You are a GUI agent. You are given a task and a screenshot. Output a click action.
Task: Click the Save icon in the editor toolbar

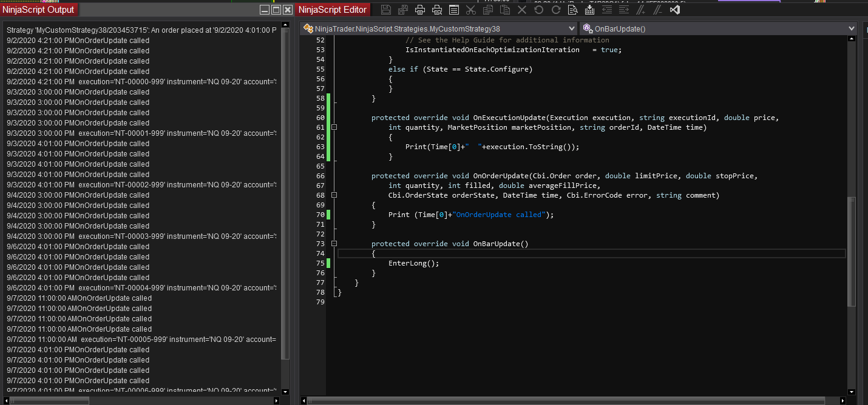point(386,10)
